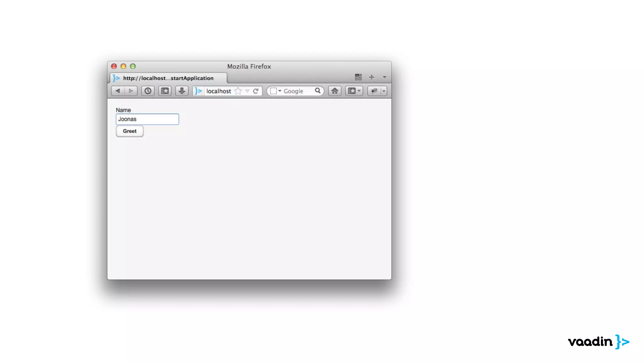Click the localhost address bar text
Screen dimensions: 644x362
(x=219, y=91)
